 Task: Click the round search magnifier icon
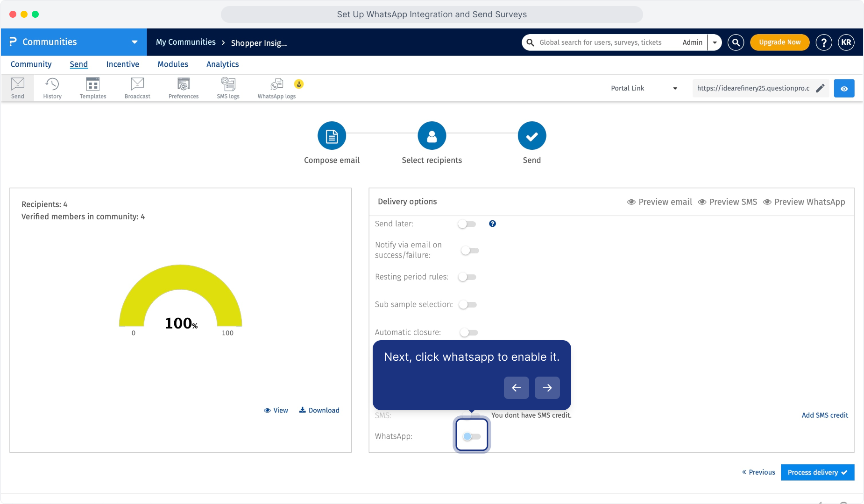point(736,42)
